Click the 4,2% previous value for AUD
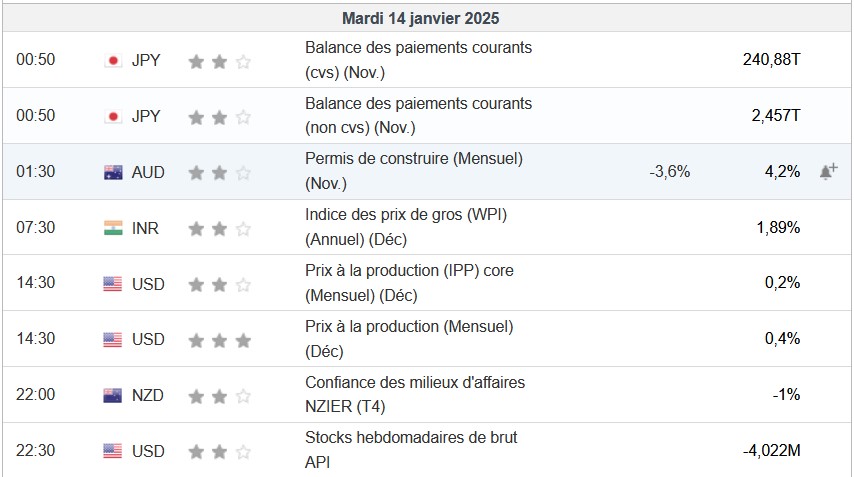Image resolution: width=854 pixels, height=477 pixels. click(782, 172)
